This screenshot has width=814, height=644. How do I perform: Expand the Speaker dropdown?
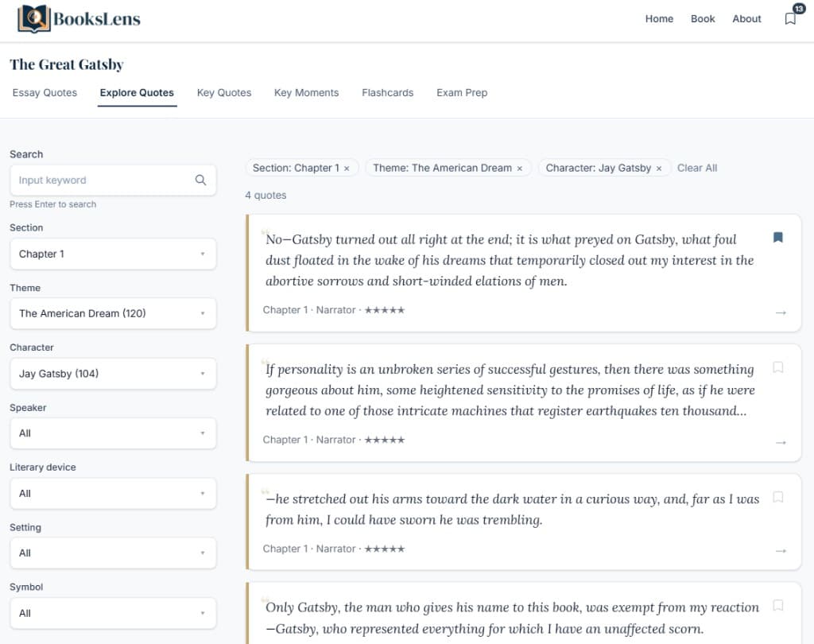pyautogui.click(x=113, y=433)
